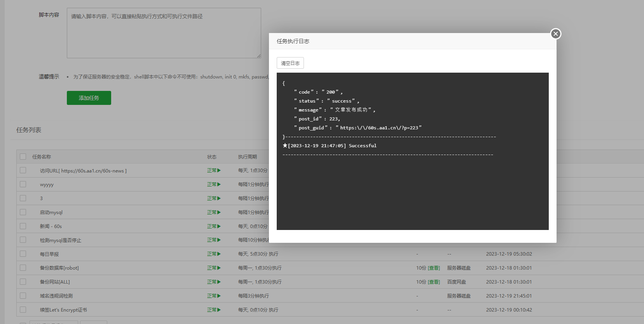This screenshot has width=644, height=324.
Task: Toggle 检测mysql是否停止 status play icon
Action: (219, 240)
